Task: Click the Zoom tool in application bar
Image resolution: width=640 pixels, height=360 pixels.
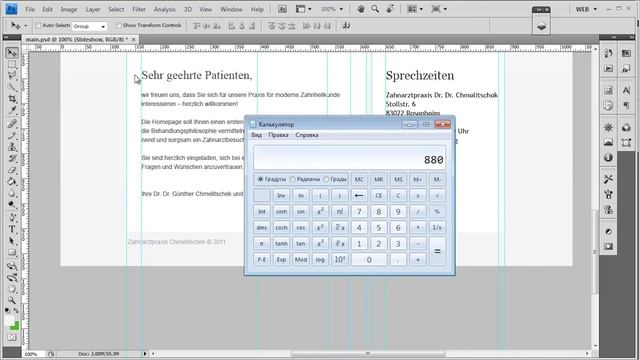Action: click(x=375, y=9)
